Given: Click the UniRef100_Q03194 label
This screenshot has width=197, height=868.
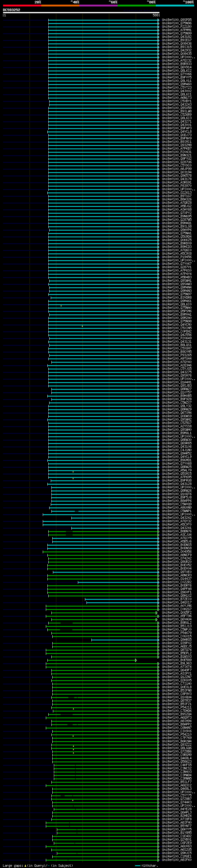Looking at the screenshot, I should click(x=177, y=172).
